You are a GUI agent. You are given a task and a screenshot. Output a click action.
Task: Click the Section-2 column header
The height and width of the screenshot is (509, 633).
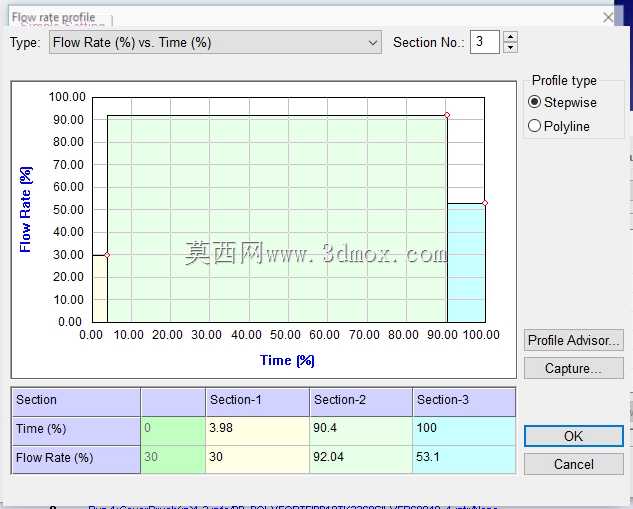click(x=361, y=402)
